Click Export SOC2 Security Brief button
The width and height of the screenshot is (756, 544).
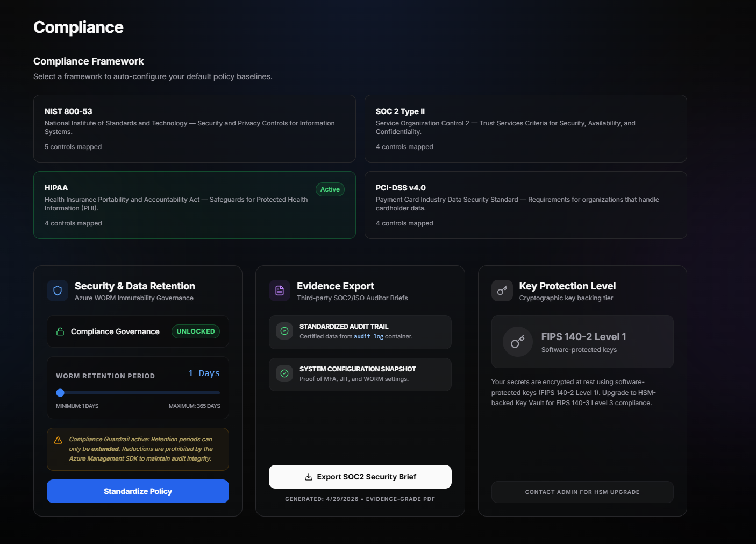click(360, 477)
